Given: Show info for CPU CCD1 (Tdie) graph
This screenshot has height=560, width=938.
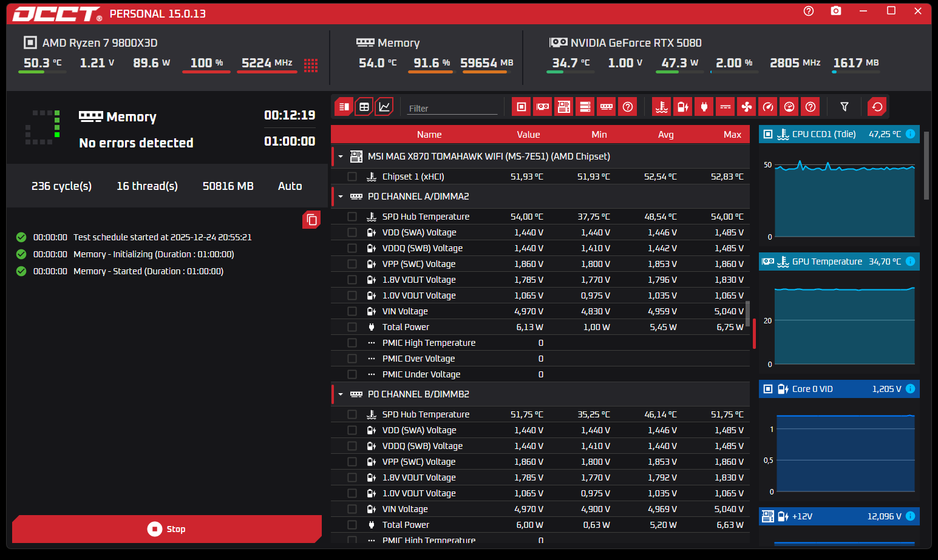Looking at the screenshot, I should (x=911, y=134).
